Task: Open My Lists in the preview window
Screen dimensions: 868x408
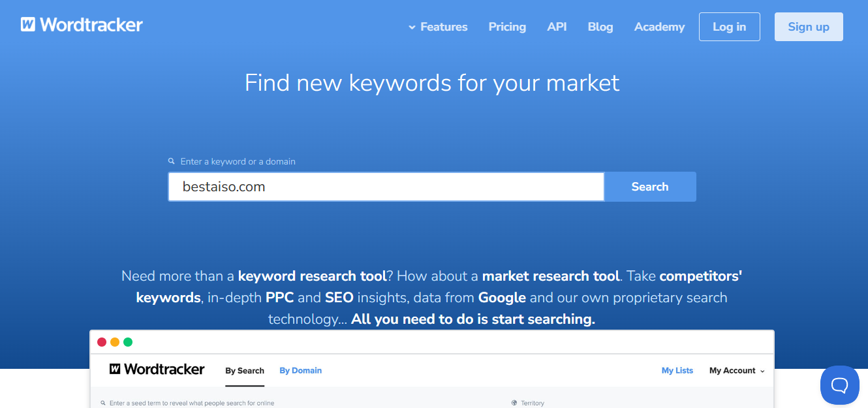Action: 677,371
